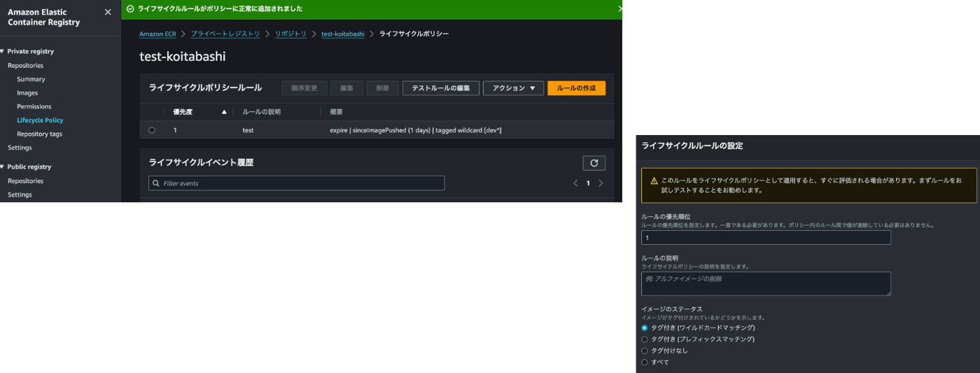Screen dimensions: 980x373
Task: Click the ルールの作成 button
Action: (576, 88)
